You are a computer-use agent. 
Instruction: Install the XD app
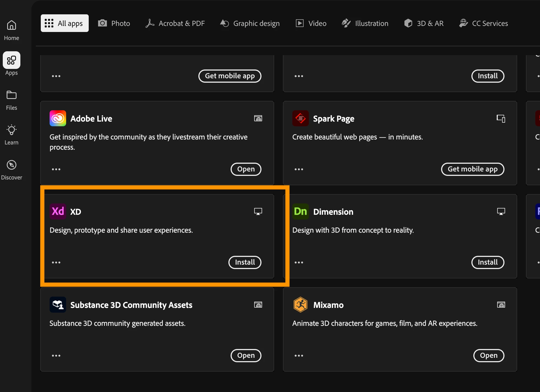coord(245,262)
